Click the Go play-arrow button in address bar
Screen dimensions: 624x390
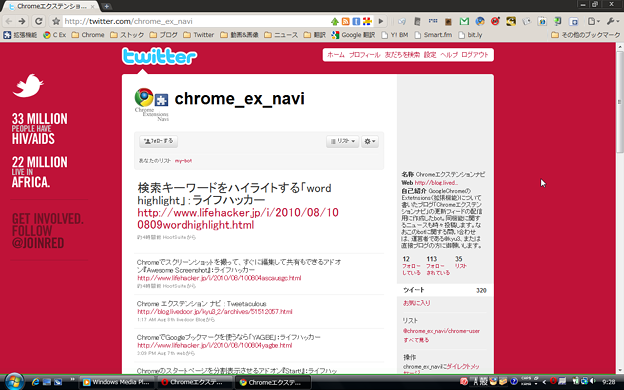(x=381, y=21)
